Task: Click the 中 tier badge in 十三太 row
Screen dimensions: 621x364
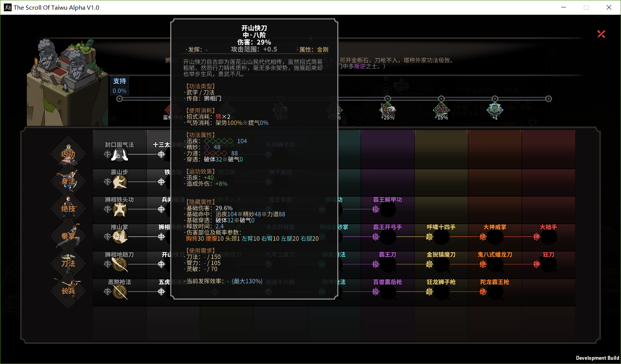Action: pyautogui.click(x=161, y=155)
